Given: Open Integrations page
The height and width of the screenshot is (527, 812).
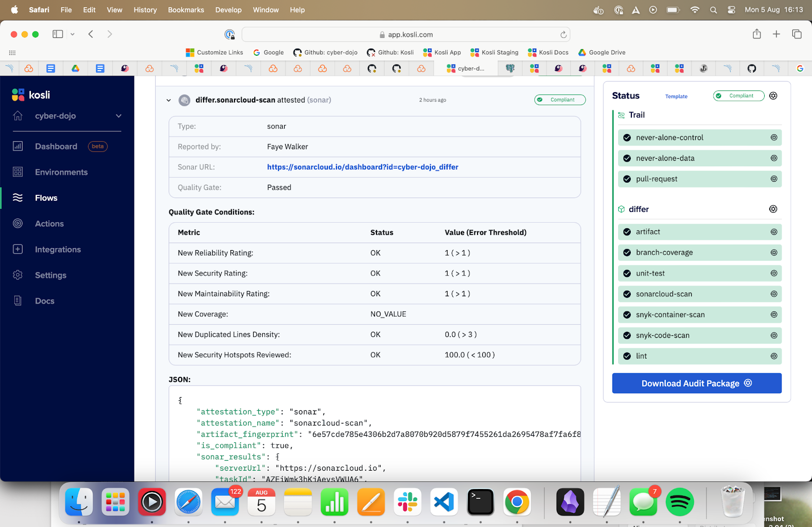Looking at the screenshot, I should click(x=57, y=250).
